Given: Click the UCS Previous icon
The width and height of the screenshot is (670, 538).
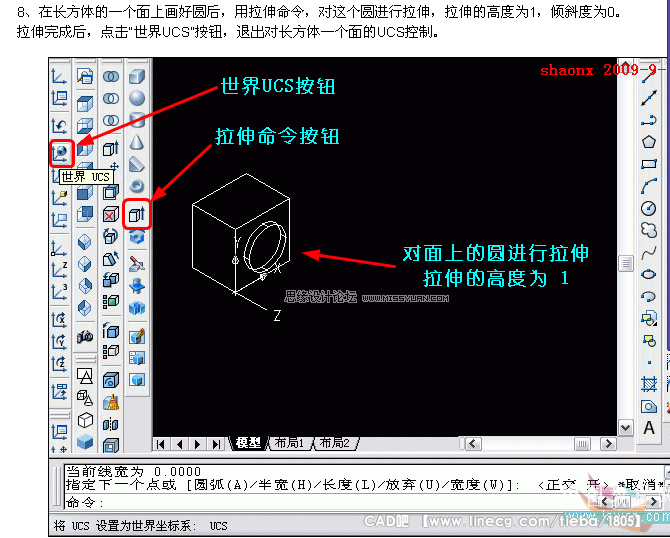Looking at the screenshot, I should click(59, 126).
